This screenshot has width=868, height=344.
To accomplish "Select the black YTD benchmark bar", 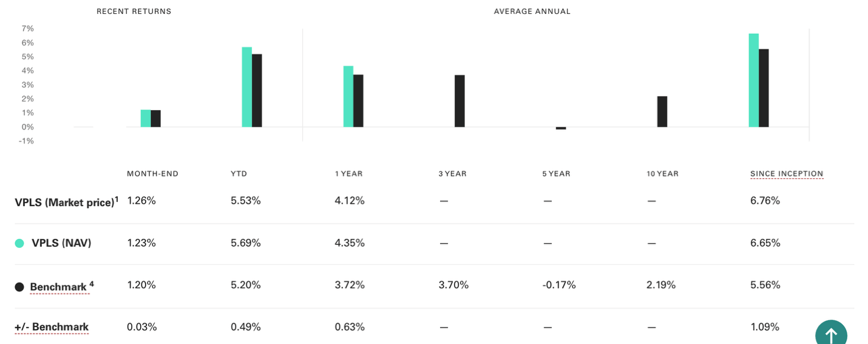I will [x=257, y=91].
